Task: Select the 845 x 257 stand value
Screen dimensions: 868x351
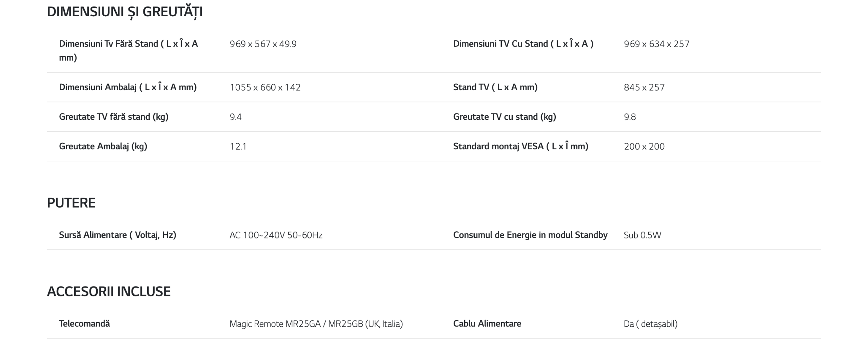Action: (x=644, y=87)
